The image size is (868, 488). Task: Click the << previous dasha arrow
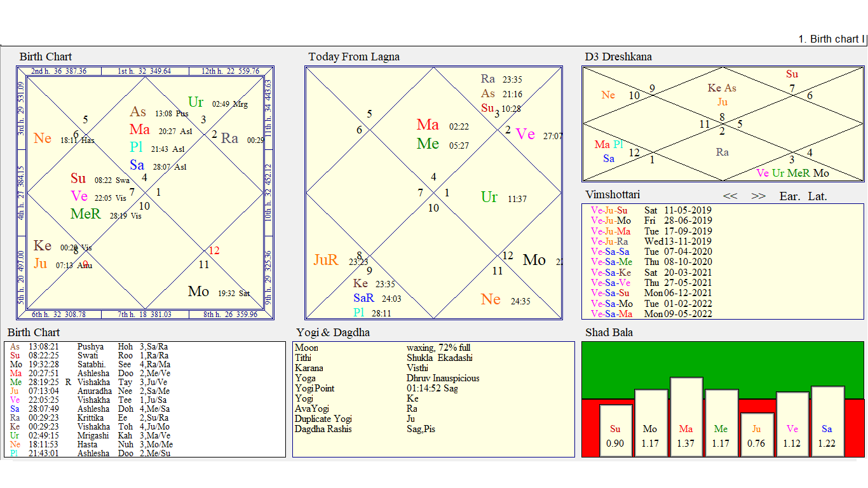pos(730,196)
